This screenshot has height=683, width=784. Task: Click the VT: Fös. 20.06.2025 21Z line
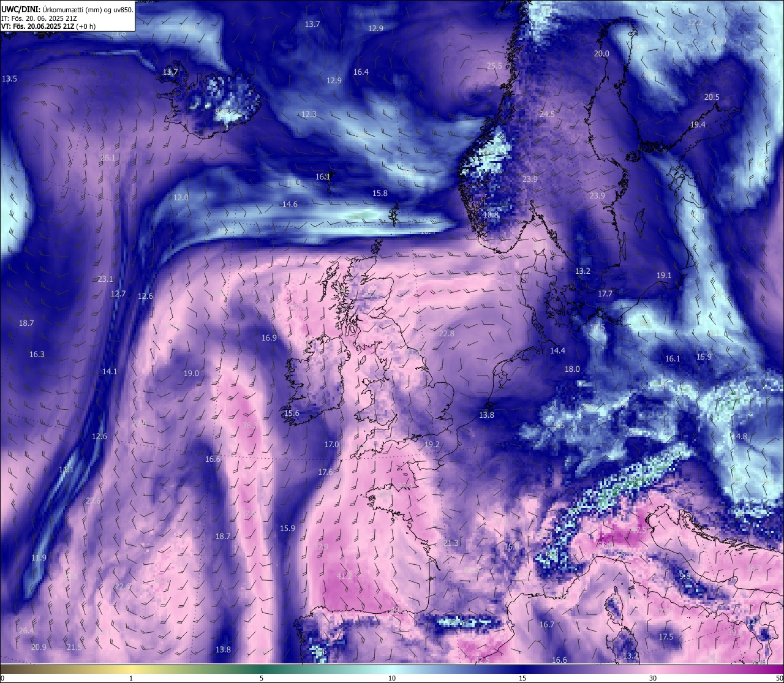click(48, 26)
